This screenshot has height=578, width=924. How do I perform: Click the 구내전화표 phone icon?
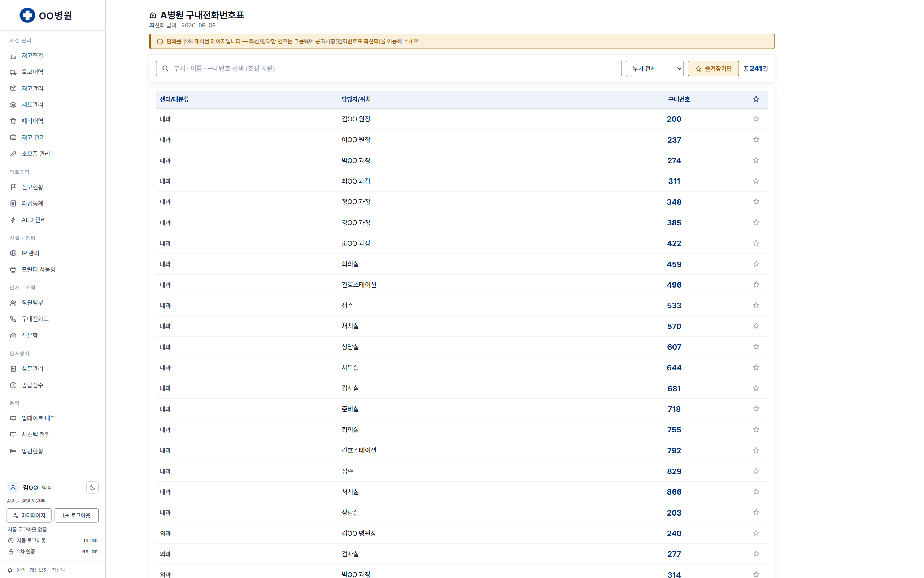point(13,319)
